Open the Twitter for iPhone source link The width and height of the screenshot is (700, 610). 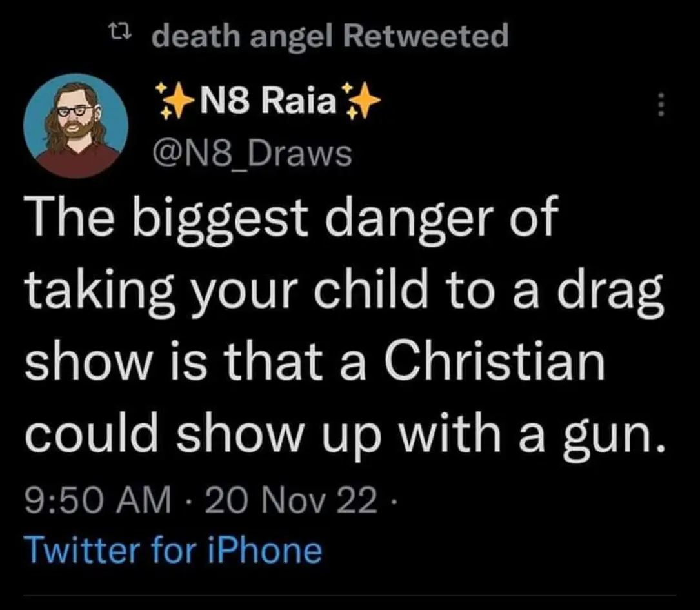(172, 551)
